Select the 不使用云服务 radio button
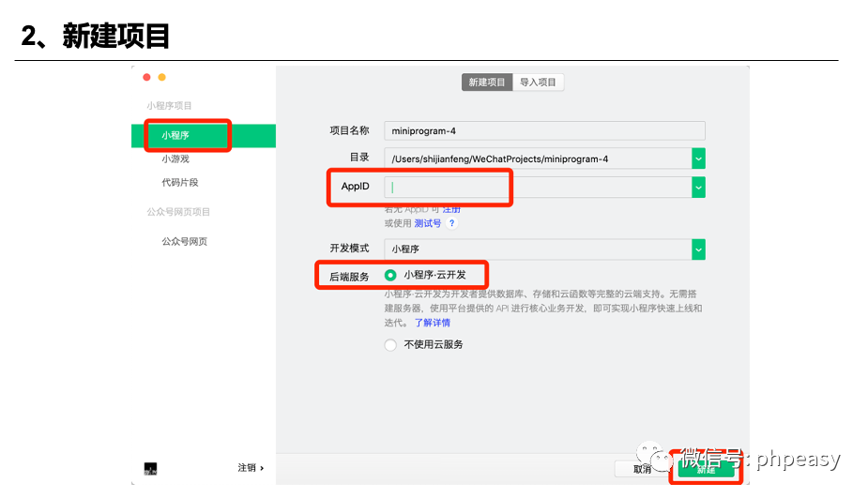 tap(390, 345)
